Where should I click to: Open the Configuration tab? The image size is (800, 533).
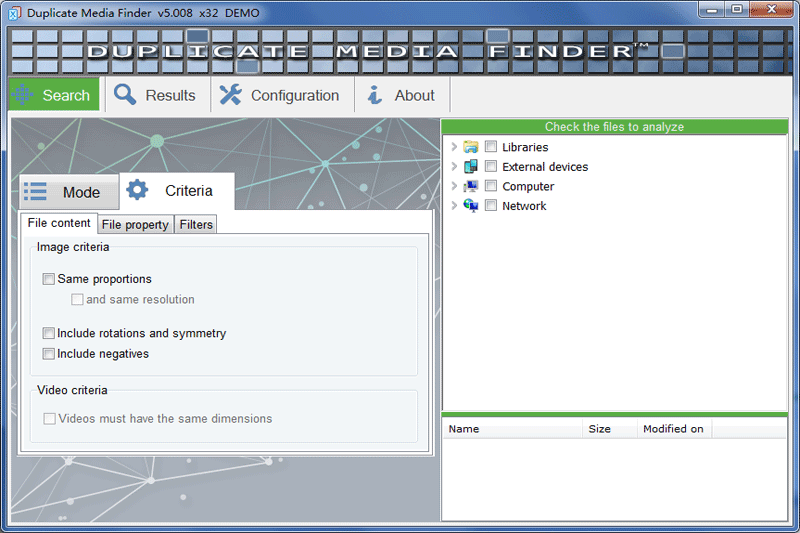[x=282, y=95]
